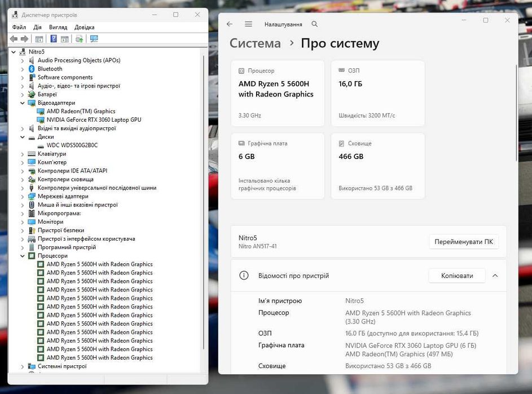The width and height of the screenshot is (532, 394).
Task: Open the Вигляд menu
Action: click(58, 27)
